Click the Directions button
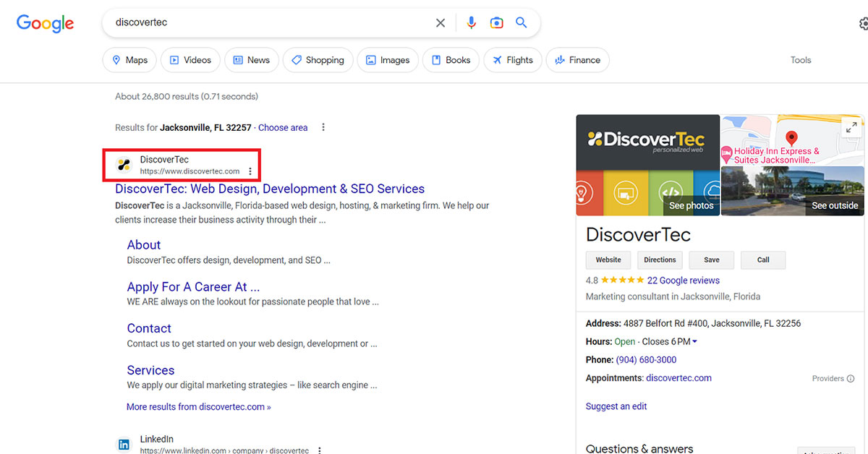Screen dimensions: 868x454 pos(660,260)
